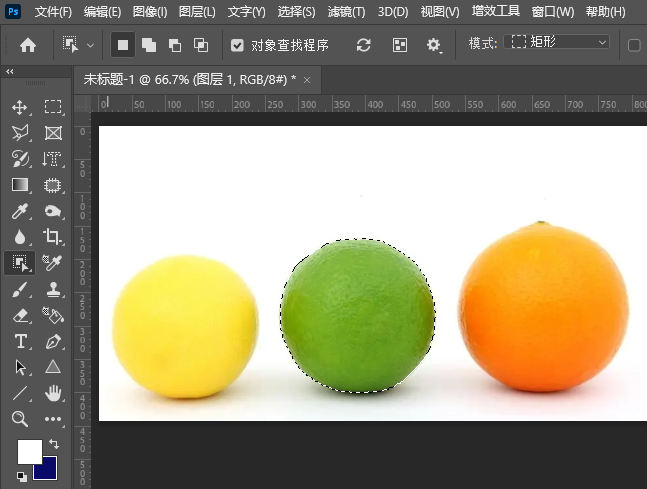Open the white foreground color swatch
This screenshot has width=647, height=489.
30,451
